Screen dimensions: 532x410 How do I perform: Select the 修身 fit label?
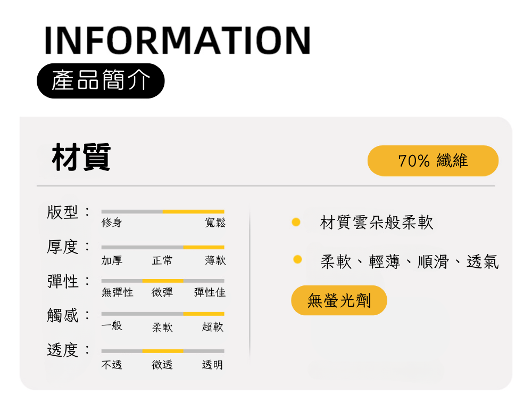pyautogui.click(x=112, y=223)
